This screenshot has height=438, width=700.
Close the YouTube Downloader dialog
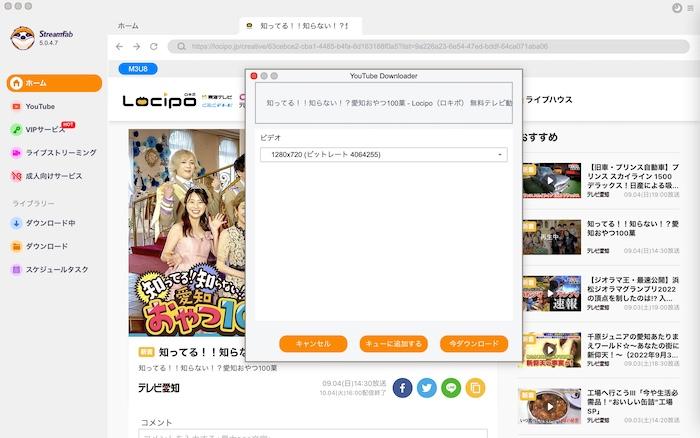(x=254, y=76)
